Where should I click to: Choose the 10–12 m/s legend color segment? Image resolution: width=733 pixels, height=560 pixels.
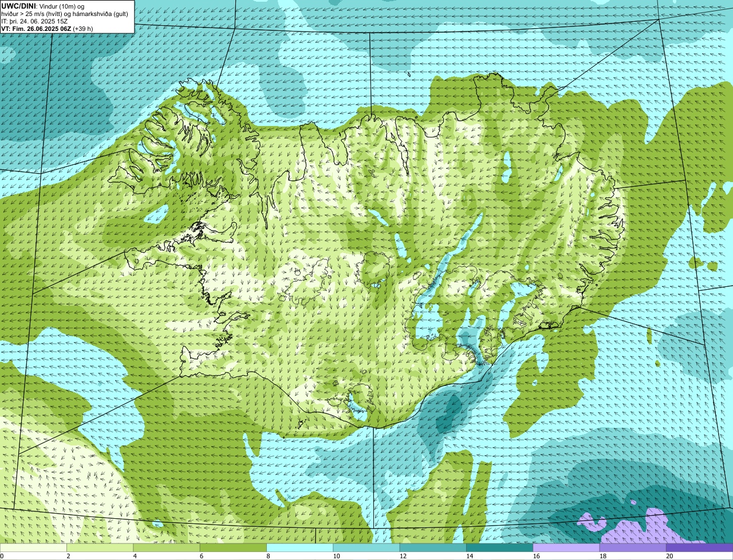click(366, 548)
